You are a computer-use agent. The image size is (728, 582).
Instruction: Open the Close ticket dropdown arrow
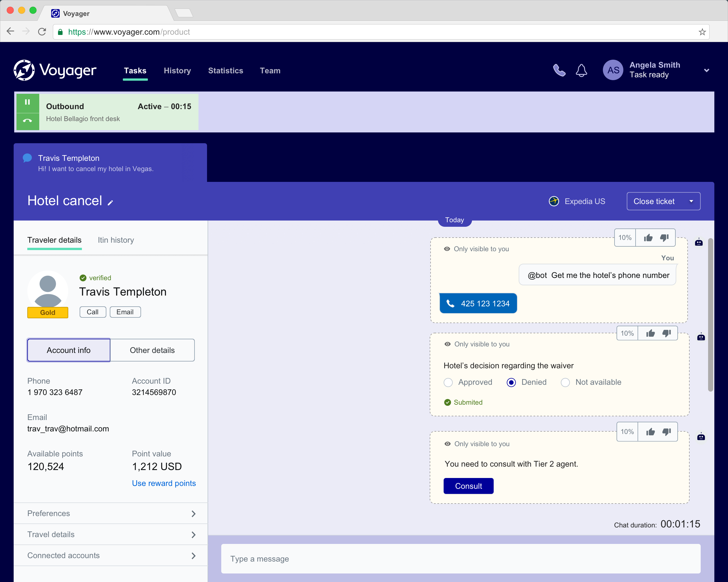click(691, 201)
